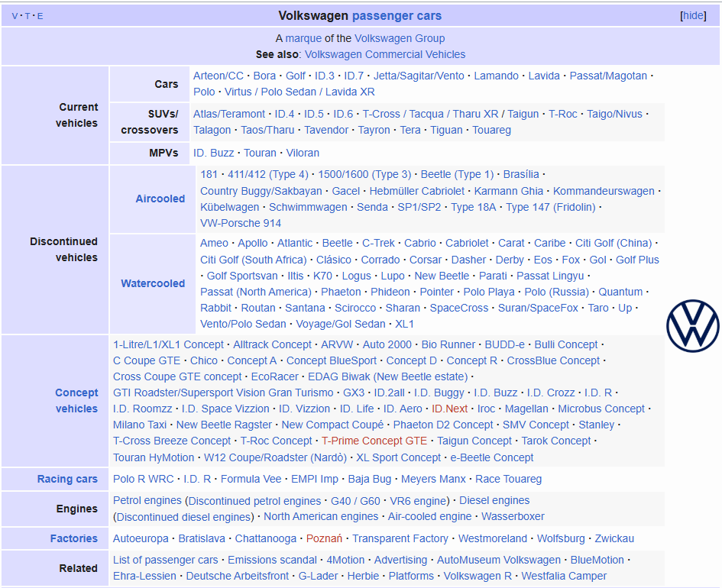Screen dimensions: 722x588
Task: Open the Racing cars heading link
Action: [x=67, y=479]
